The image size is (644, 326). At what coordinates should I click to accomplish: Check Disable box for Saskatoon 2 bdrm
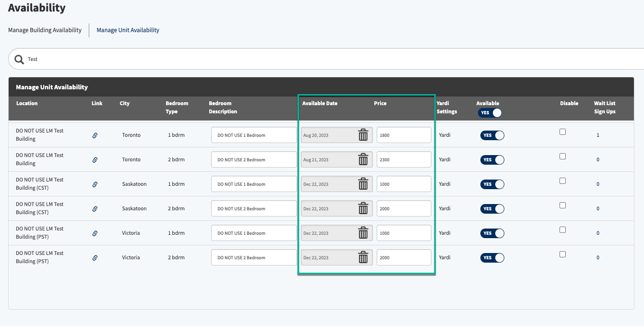click(563, 205)
